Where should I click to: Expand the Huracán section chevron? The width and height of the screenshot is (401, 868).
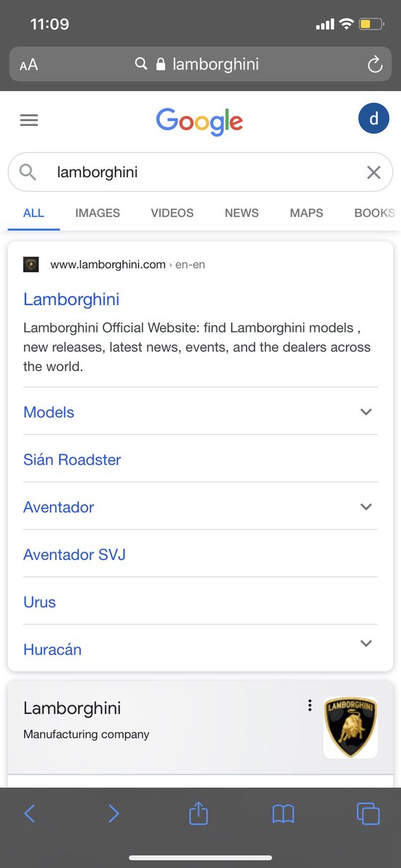coord(366,643)
